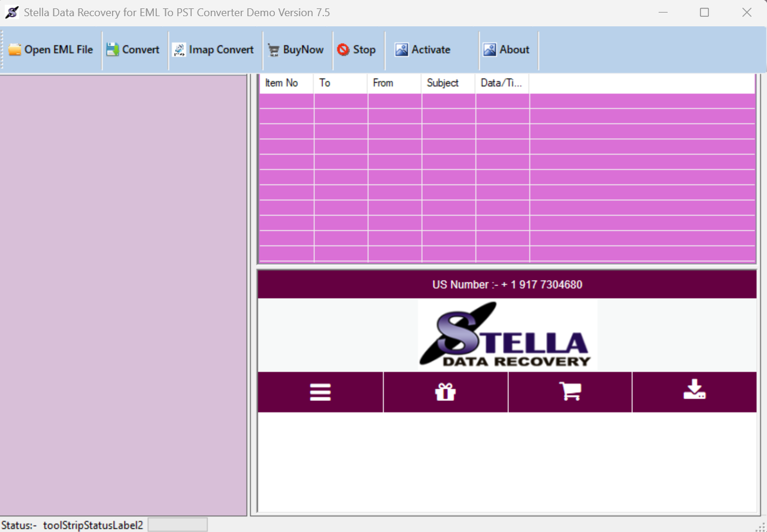Click the shopping cart icon in the banner
Screen dimensions: 767x532
coord(570,393)
